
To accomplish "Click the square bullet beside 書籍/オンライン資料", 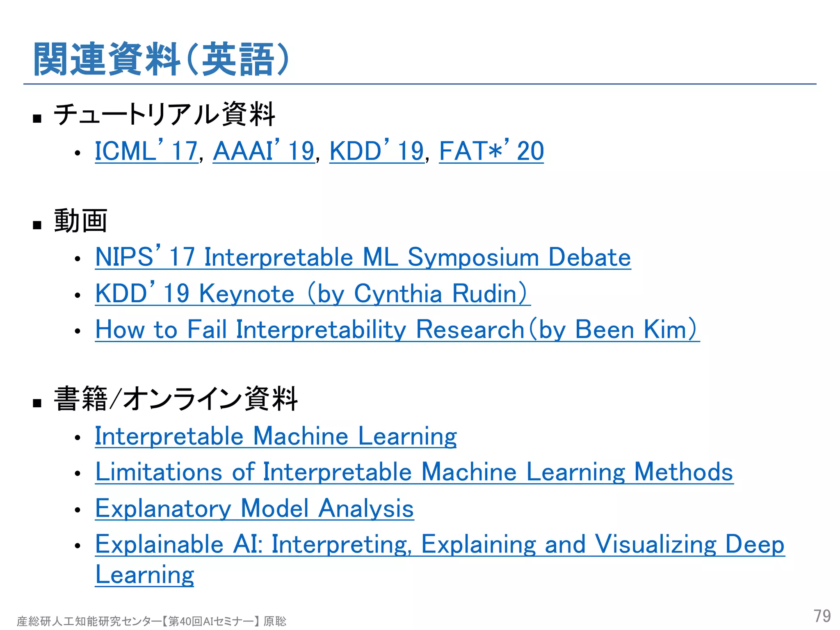I will pyautogui.click(x=37, y=403).
